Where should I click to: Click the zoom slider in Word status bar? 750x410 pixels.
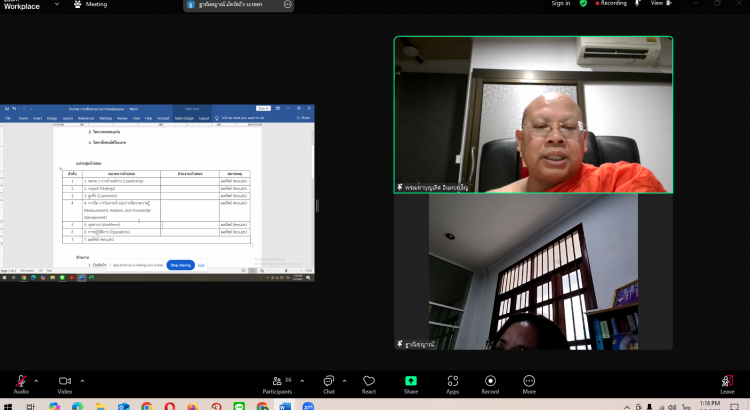(286, 271)
